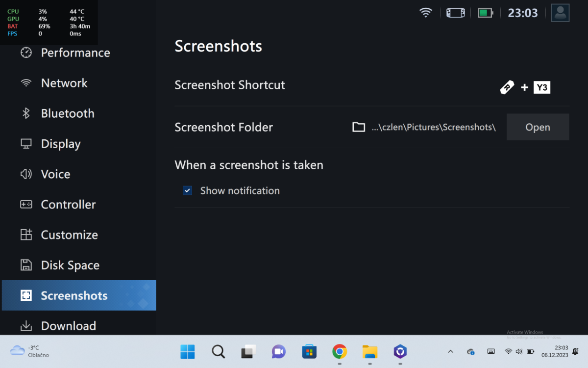Click the taskbar Search magnifier icon

tap(218, 351)
